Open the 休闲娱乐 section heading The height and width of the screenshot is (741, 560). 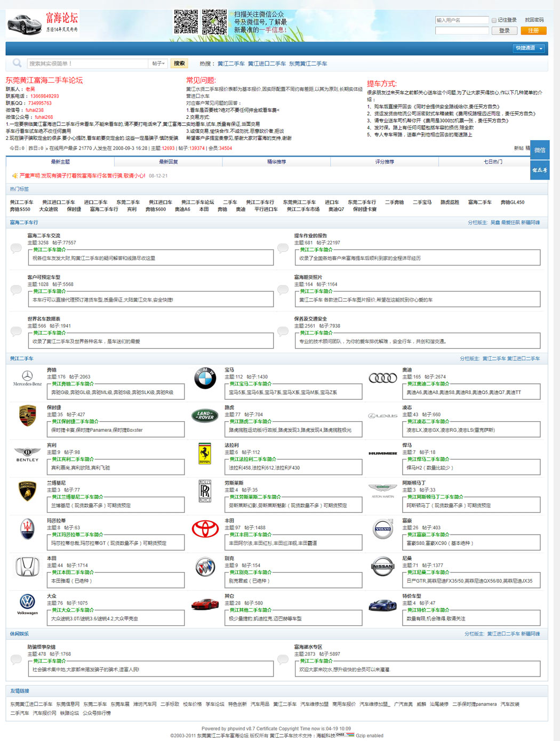tap(19, 634)
